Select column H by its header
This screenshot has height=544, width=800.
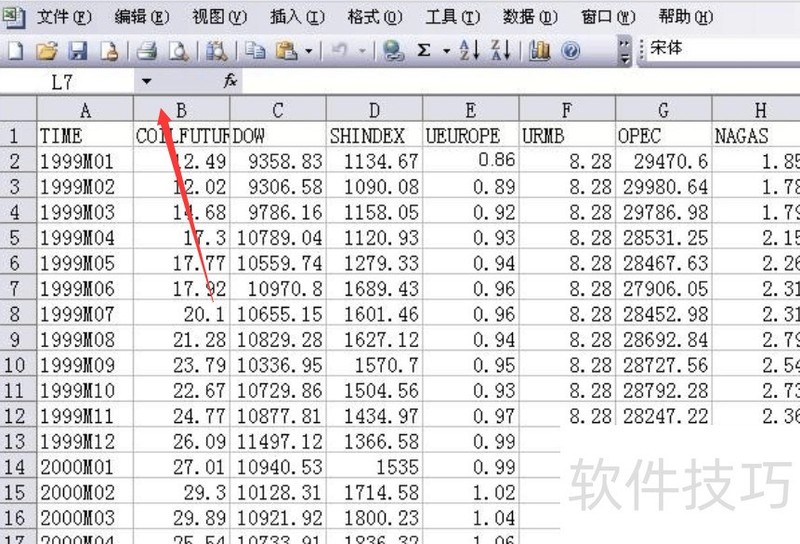[x=756, y=109]
